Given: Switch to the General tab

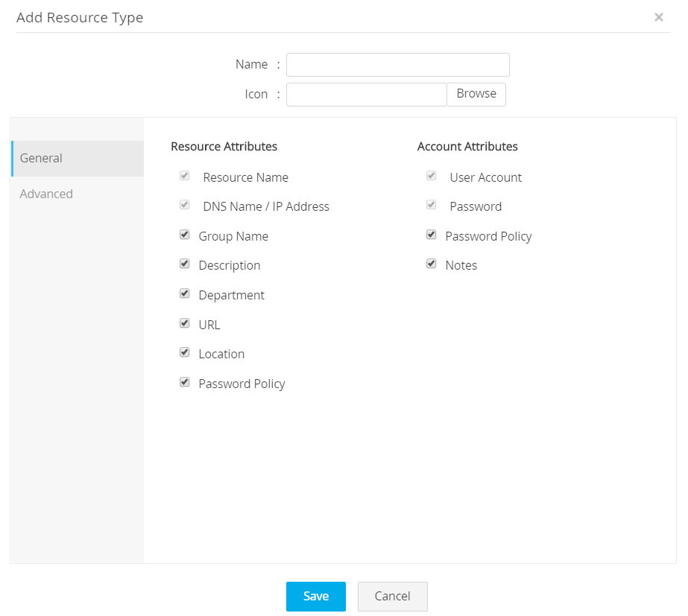Looking at the screenshot, I should pos(78,158).
